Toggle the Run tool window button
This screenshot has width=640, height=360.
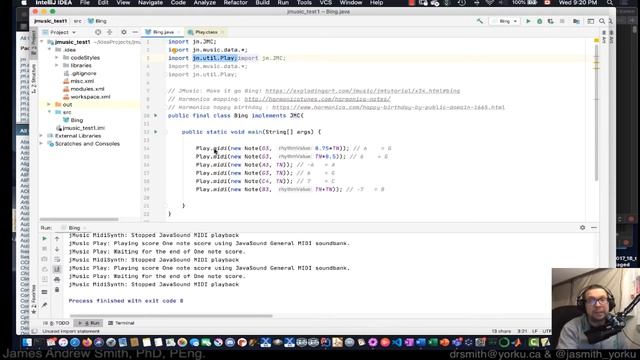(89, 323)
